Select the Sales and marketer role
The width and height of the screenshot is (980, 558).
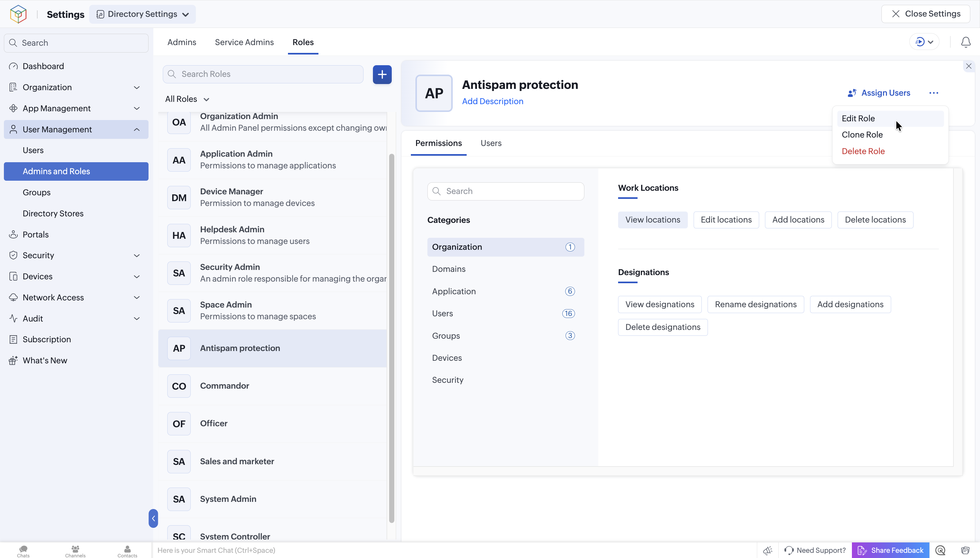[x=272, y=461]
